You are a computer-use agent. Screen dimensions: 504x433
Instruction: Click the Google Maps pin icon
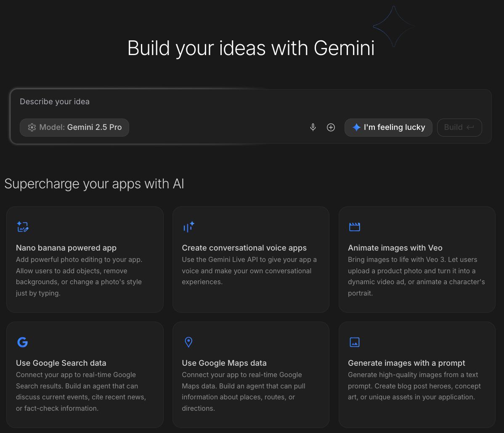188,342
